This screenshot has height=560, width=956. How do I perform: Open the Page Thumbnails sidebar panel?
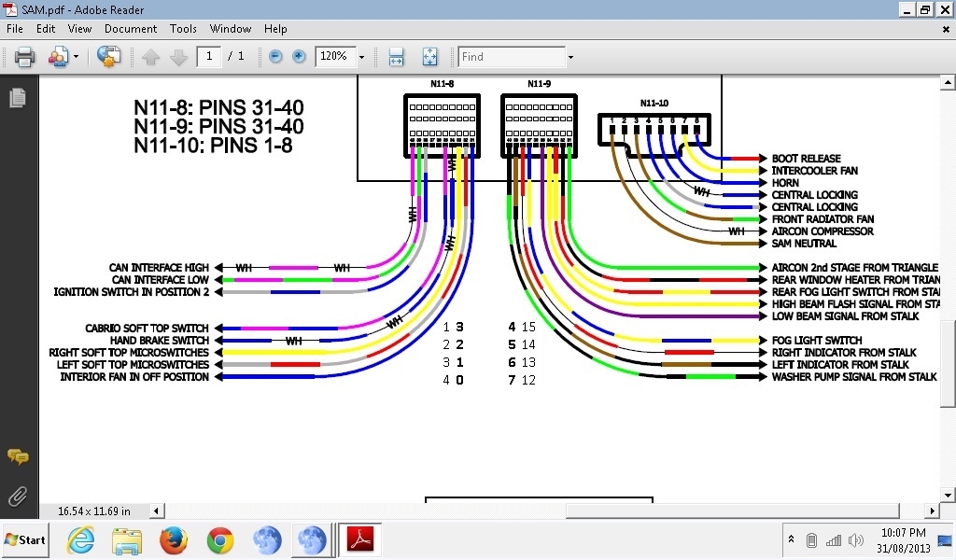coord(18,96)
